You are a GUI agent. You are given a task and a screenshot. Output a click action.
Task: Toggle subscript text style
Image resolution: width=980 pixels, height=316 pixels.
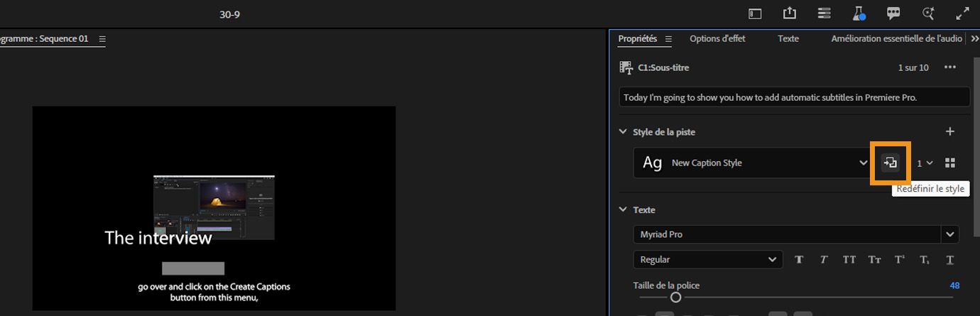(x=925, y=259)
